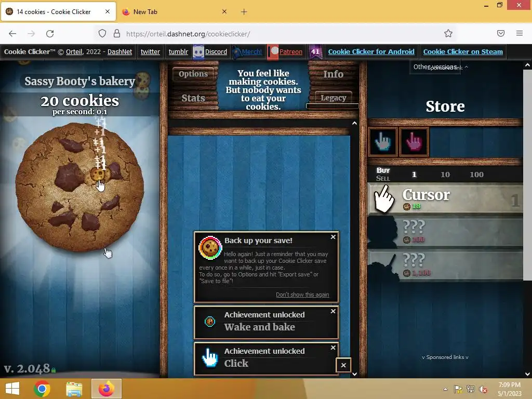Image resolution: width=532 pixels, height=399 pixels.
Task: Launch Chrome from the taskbar
Action: point(42,389)
